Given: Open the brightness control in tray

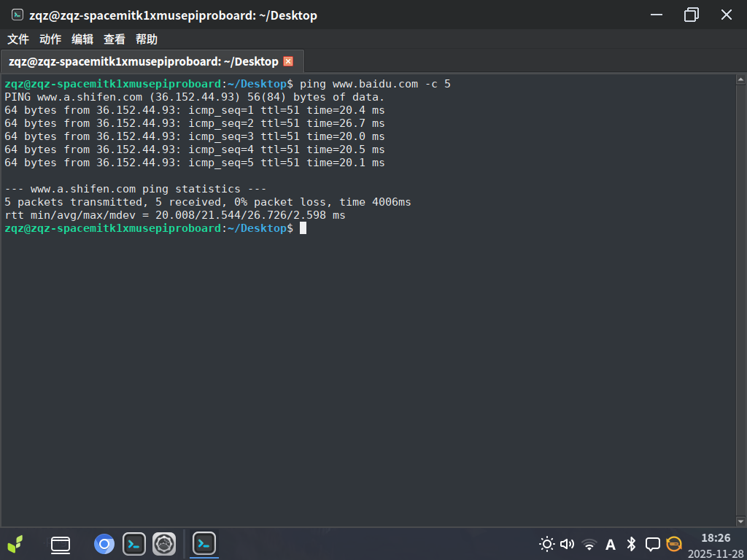Looking at the screenshot, I should point(547,544).
